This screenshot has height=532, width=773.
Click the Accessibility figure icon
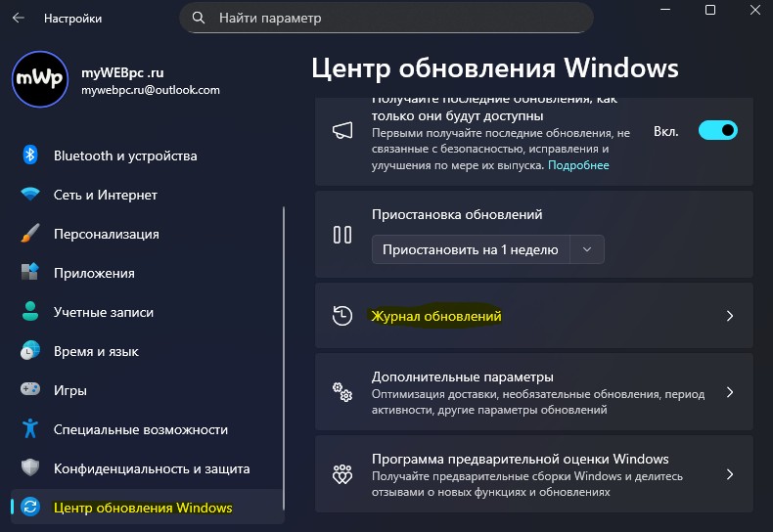[30, 428]
